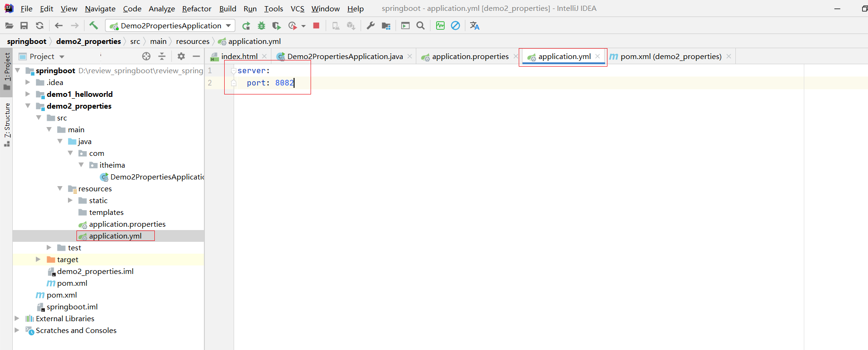868x350 pixels.
Task: Locate current file with the crosshair icon
Action: [146, 56]
